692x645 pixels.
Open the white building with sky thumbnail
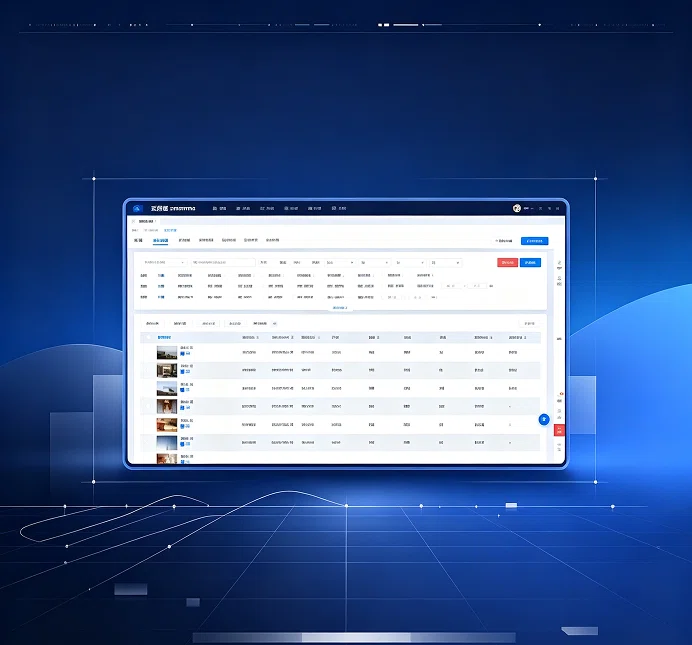tap(167, 388)
